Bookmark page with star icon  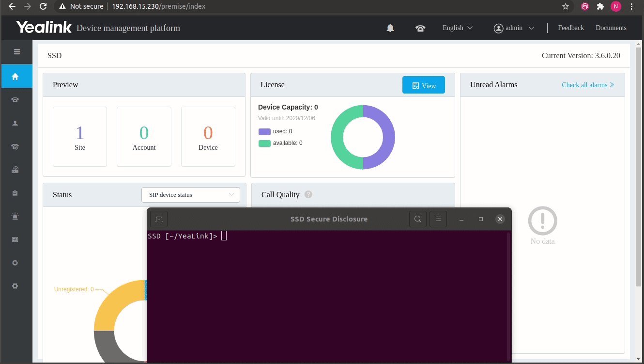coord(565,6)
